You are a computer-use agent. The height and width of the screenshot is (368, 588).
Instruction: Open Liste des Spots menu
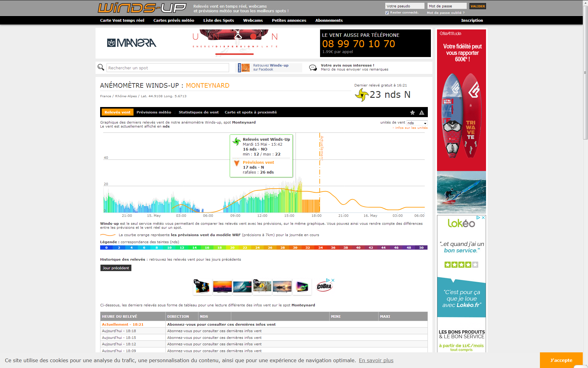(x=219, y=20)
